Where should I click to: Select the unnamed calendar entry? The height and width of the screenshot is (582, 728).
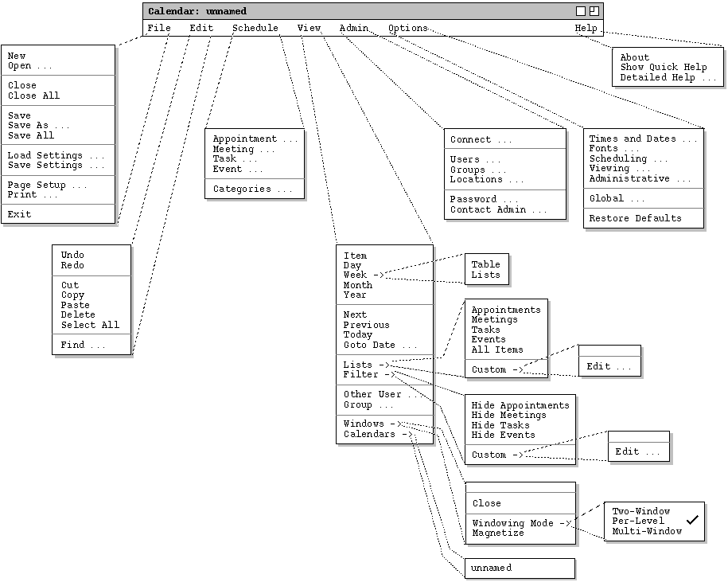point(491,568)
